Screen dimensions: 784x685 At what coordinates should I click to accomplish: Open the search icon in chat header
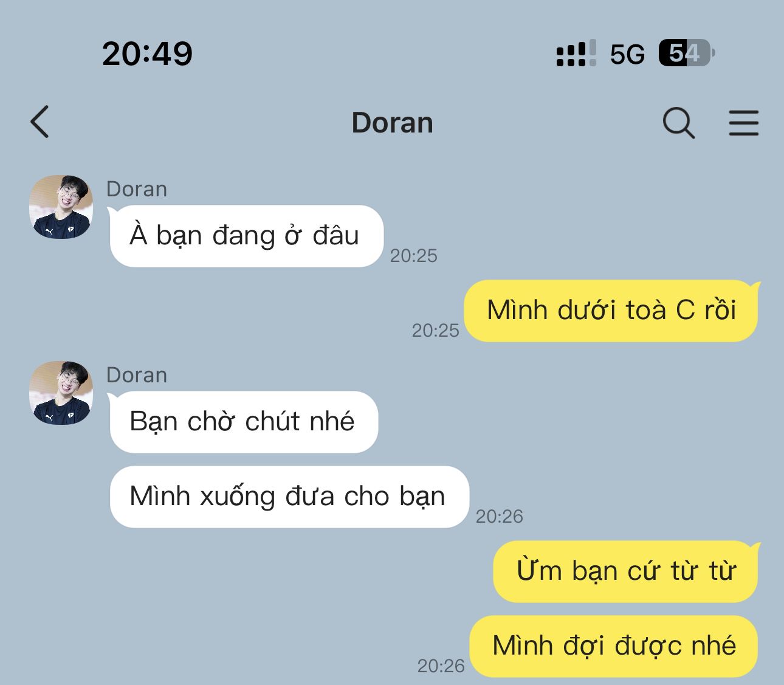tap(678, 123)
